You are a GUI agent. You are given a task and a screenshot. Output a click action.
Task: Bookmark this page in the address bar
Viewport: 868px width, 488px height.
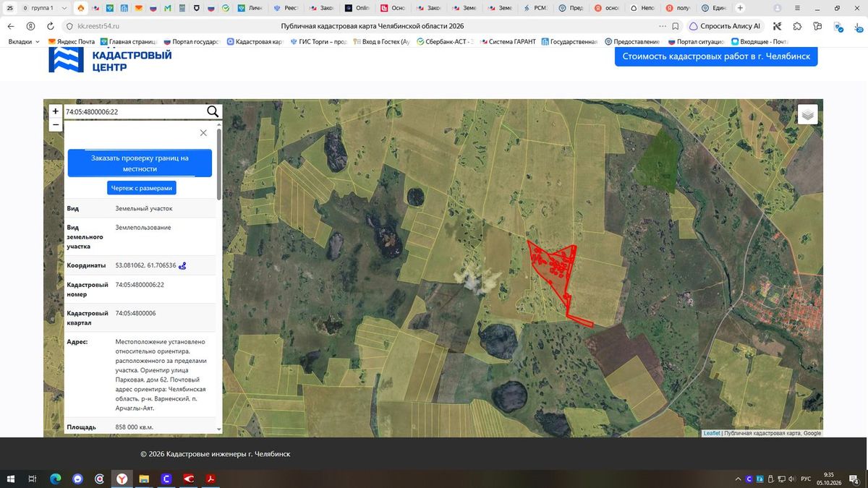676,26
